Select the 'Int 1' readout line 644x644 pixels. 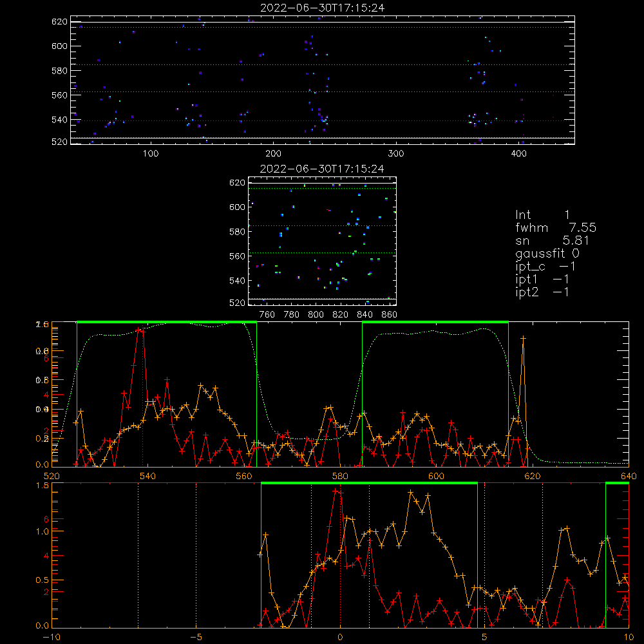click(x=542, y=215)
